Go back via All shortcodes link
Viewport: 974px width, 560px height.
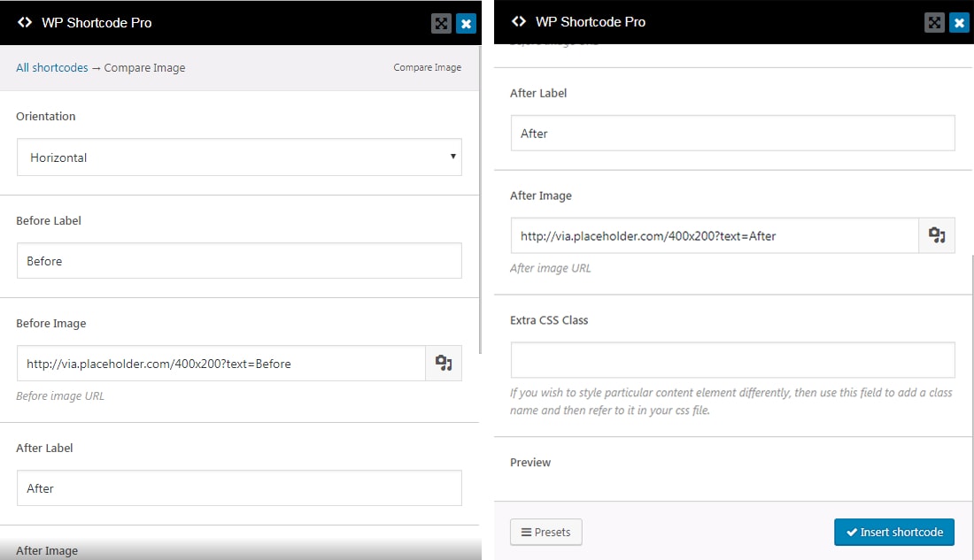click(x=52, y=67)
